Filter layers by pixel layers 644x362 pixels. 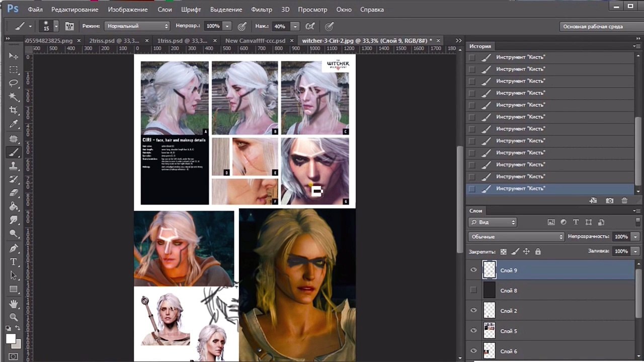551,222
